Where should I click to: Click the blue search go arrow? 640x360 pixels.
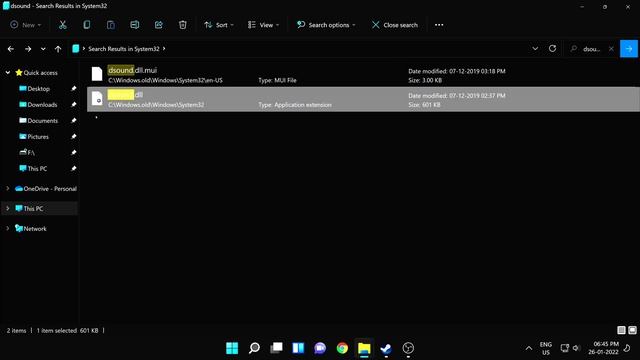click(629, 49)
